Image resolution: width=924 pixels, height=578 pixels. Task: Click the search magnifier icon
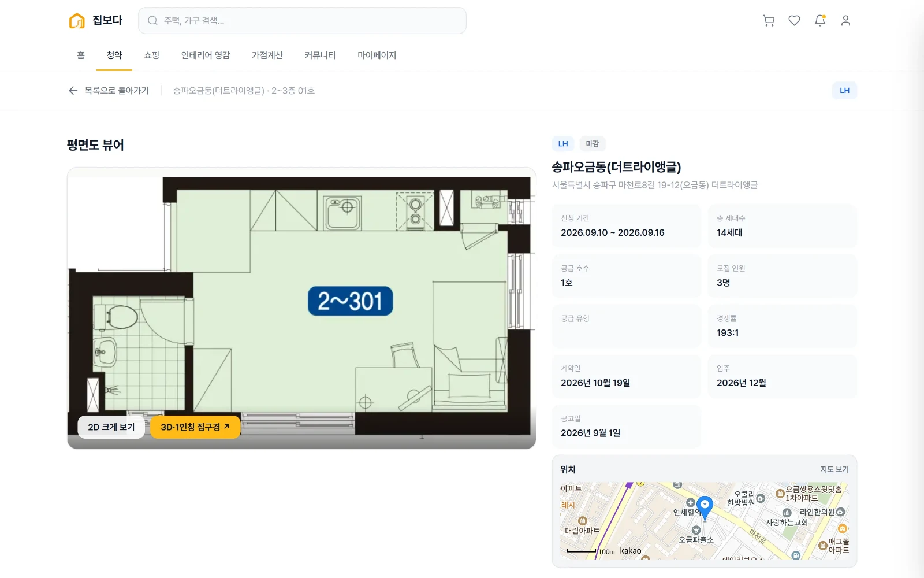click(152, 21)
